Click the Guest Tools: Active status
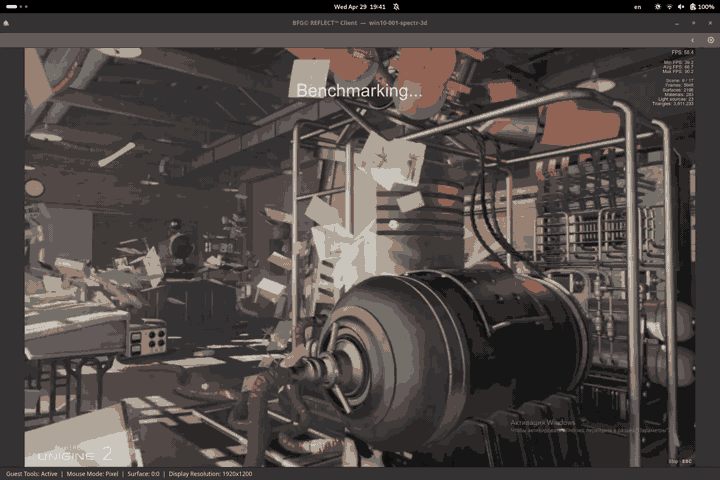This screenshot has width=720, height=480. (32, 474)
